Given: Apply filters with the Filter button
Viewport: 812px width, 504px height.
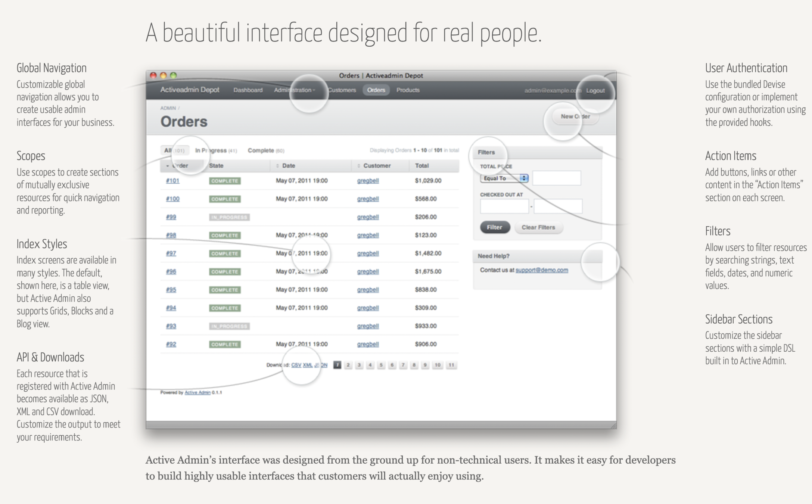Looking at the screenshot, I should pyautogui.click(x=494, y=227).
